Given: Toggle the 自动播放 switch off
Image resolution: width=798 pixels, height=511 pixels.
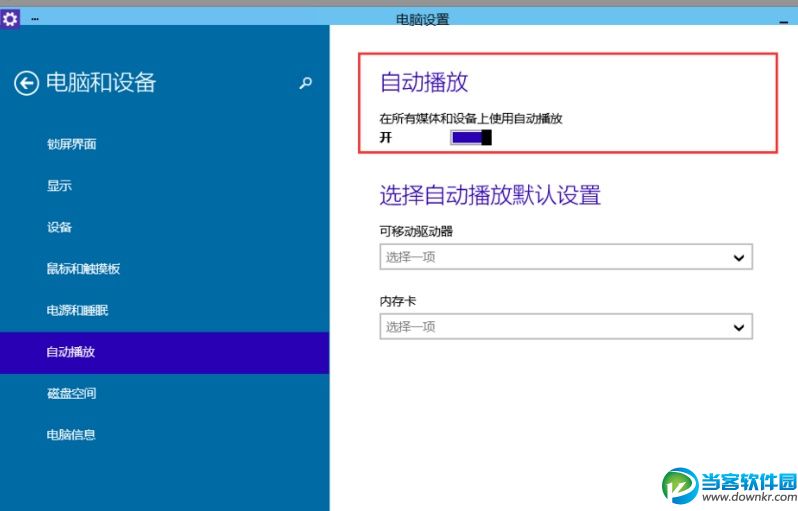Looking at the screenshot, I should click(471, 137).
